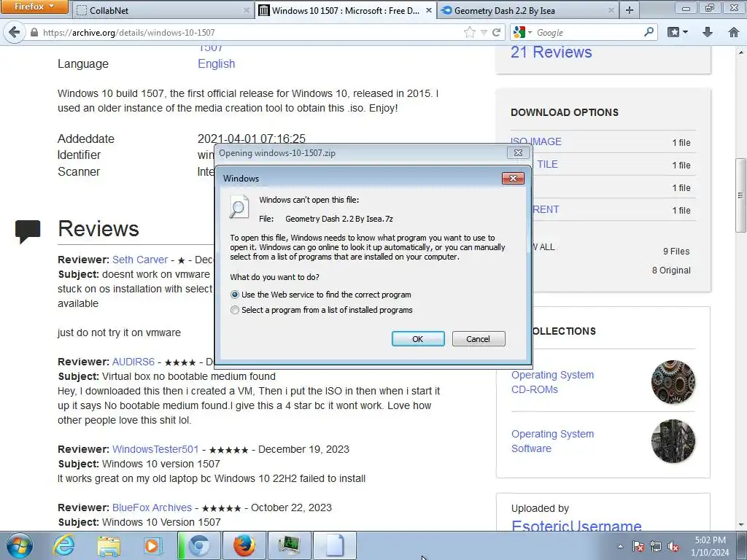
Task: Click the Operating System Software thumbnail
Action: point(673,441)
